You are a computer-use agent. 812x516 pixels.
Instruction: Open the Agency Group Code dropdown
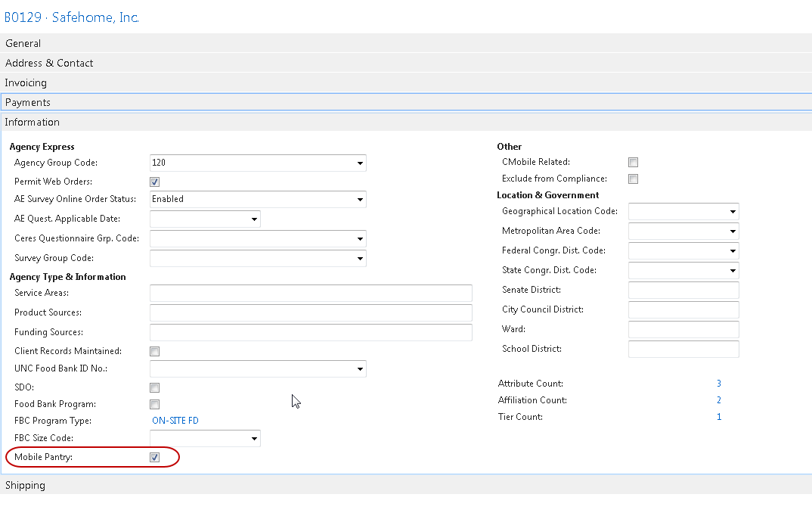359,163
